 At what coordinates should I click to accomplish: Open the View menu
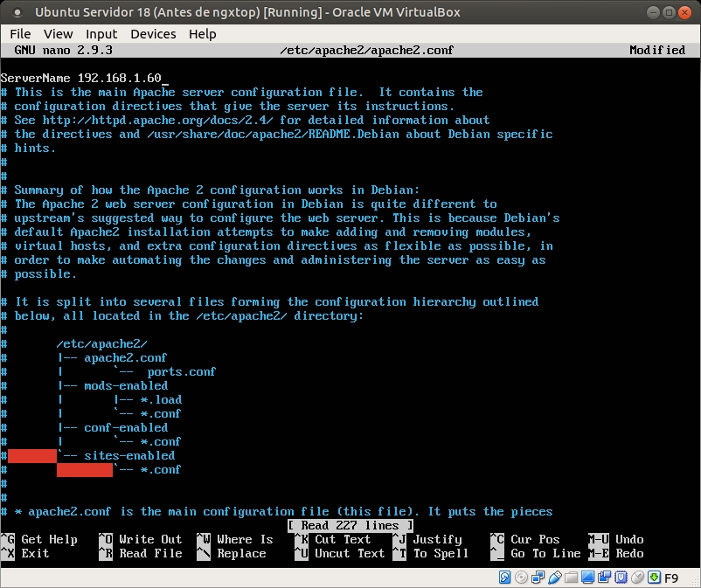(59, 33)
